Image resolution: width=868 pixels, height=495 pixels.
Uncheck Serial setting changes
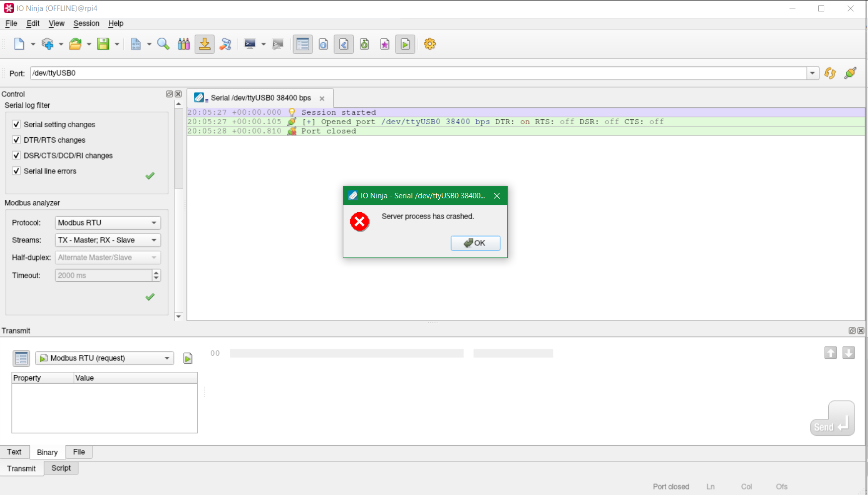click(x=16, y=124)
